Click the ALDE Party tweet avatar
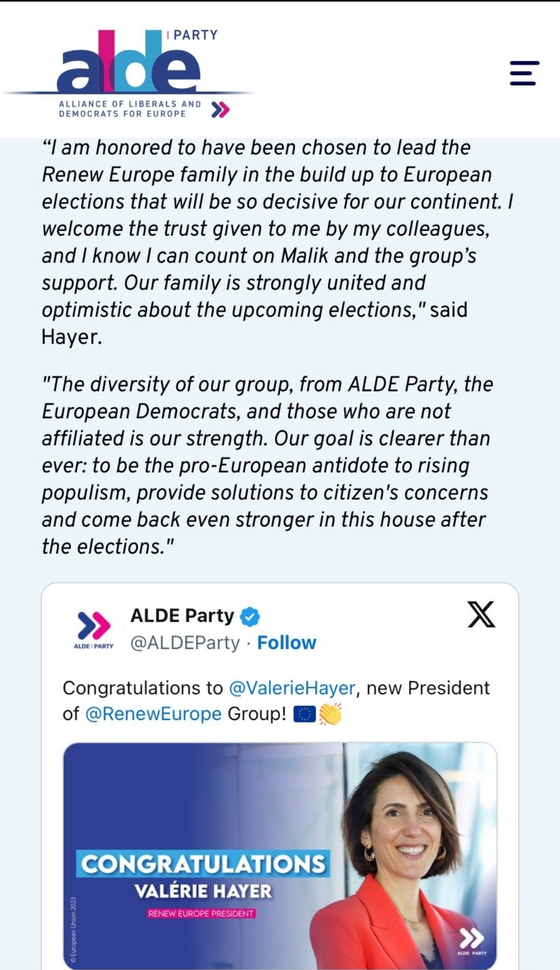The image size is (560, 970). (x=94, y=629)
